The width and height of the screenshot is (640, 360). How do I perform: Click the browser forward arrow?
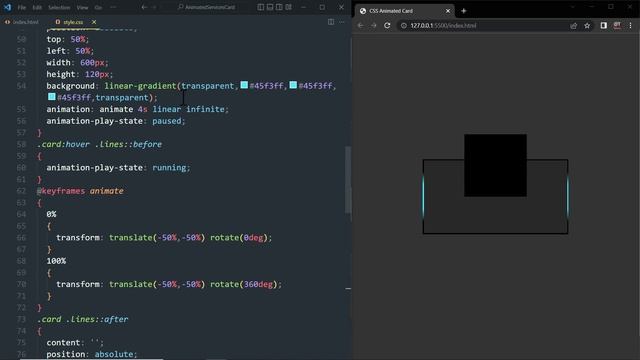tap(373, 25)
